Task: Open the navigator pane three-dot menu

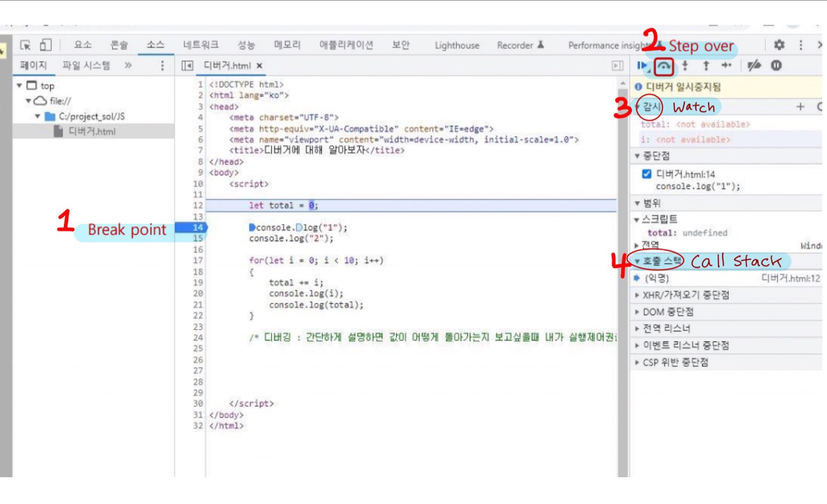Action: coord(163,66)
